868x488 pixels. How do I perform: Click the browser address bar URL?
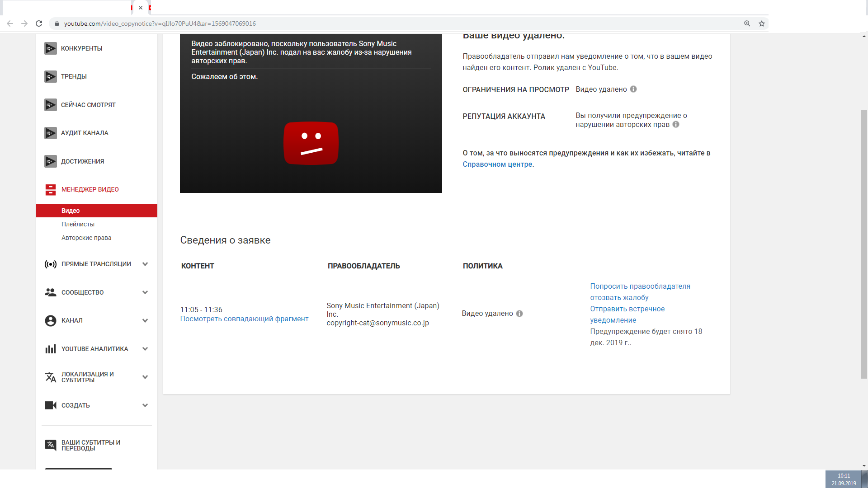click(x=160, y=23)
